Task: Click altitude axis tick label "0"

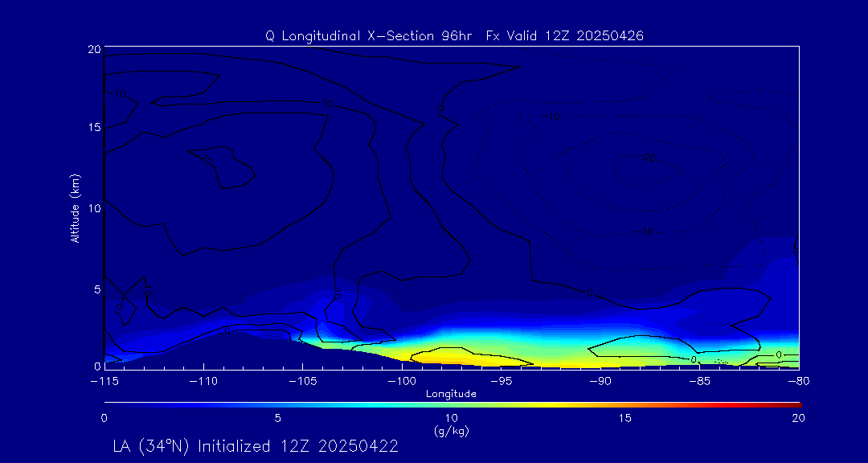Action: [97, 366]
